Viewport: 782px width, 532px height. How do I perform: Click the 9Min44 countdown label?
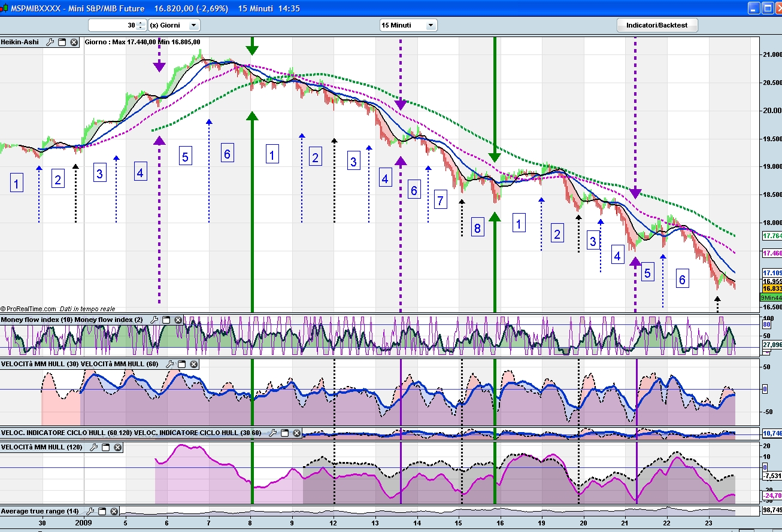[x=771, y=297]
